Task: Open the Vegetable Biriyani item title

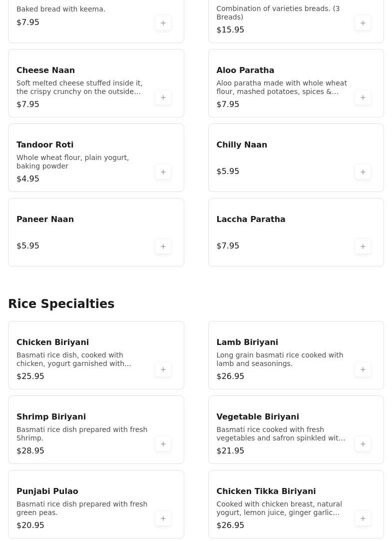Action: (258, 416)
